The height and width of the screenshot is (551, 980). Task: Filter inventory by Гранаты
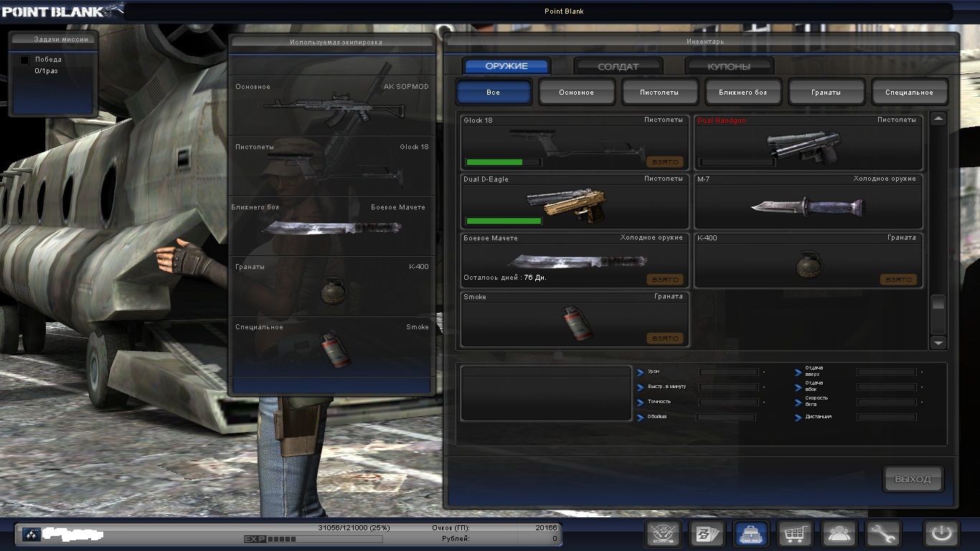[x=826, y=93]
